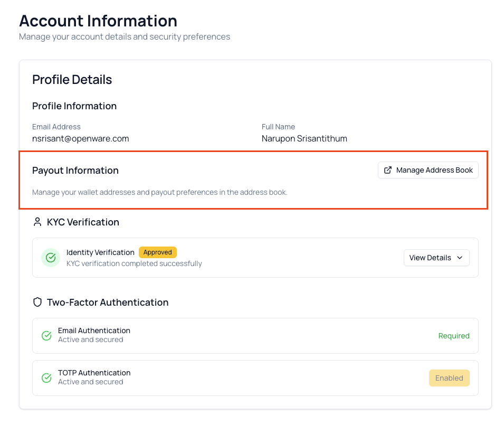Click the chevron arrow inside View Details
The width and height of the screenshot is (504, 425).
coord(460,258)
